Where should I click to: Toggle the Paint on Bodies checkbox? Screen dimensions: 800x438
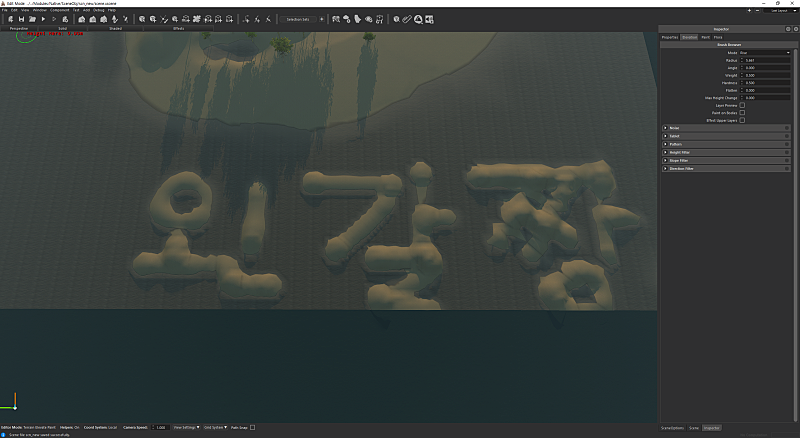click(x=742, y=113)
